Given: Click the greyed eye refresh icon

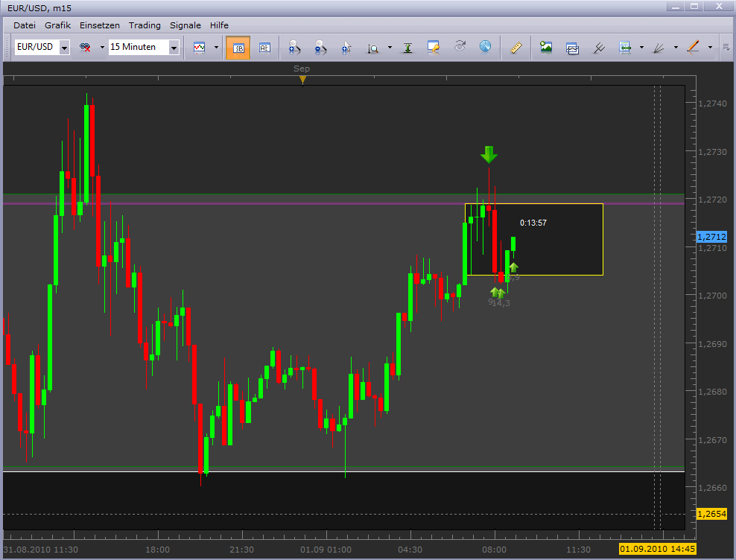Looking at the screenshot, I should point(460,46).
